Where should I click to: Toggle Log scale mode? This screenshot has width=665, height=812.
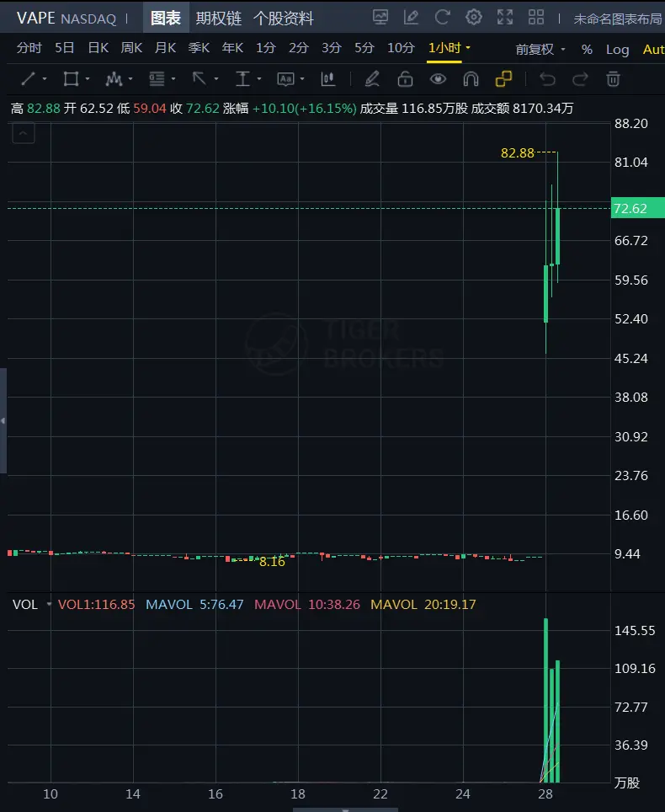click(617, 49)
